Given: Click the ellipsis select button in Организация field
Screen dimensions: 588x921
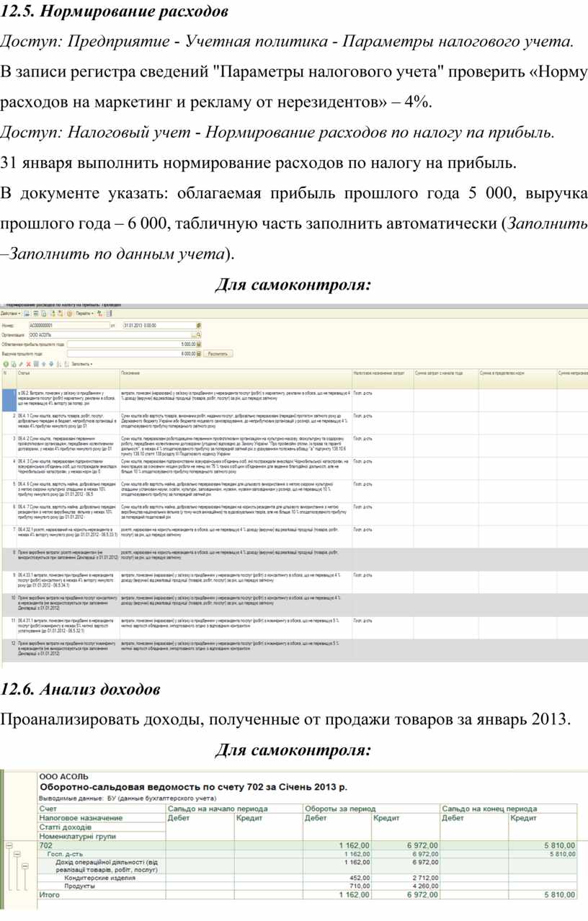Looking at the screenshot, I should [x=193, y=335].
